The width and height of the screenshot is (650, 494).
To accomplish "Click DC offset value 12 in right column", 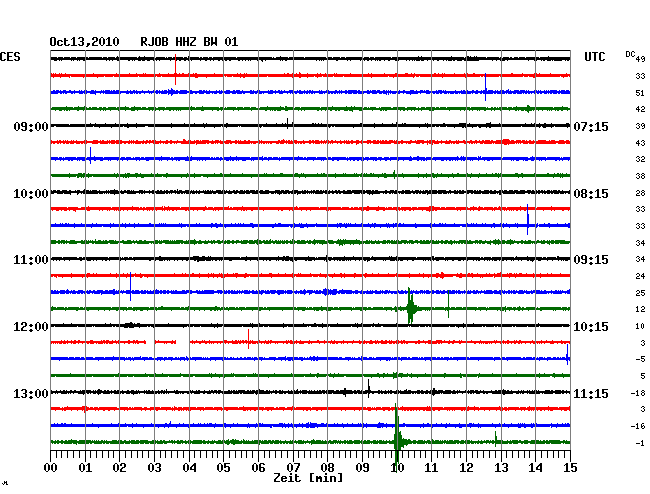I will point(640,309).
